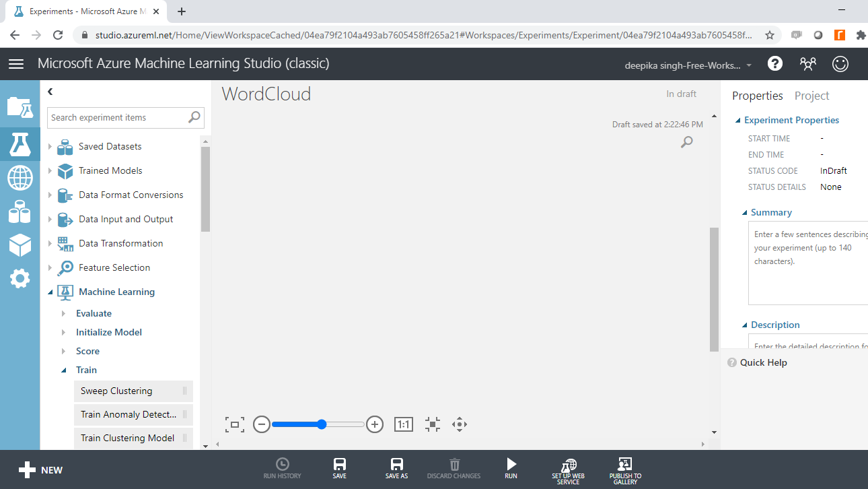Switch to the Properties tab
Viewport: 868px width, 489px height.
[758, 96]
